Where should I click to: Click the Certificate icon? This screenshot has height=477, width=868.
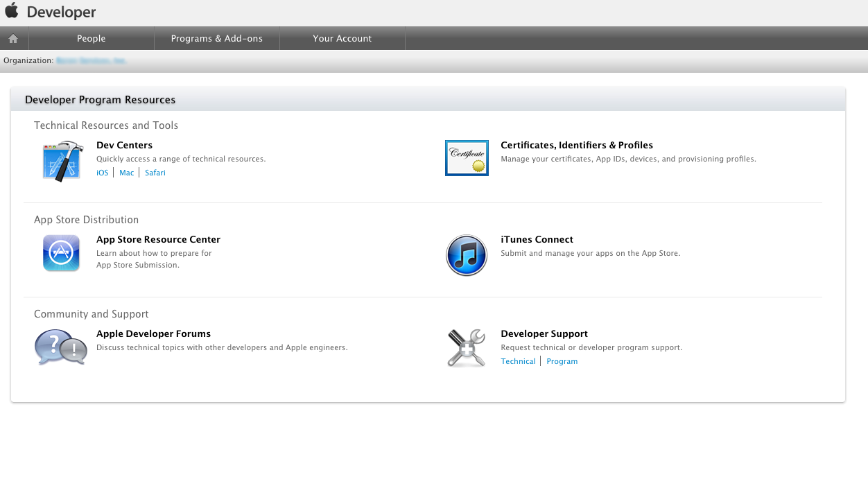click(467, 158)
